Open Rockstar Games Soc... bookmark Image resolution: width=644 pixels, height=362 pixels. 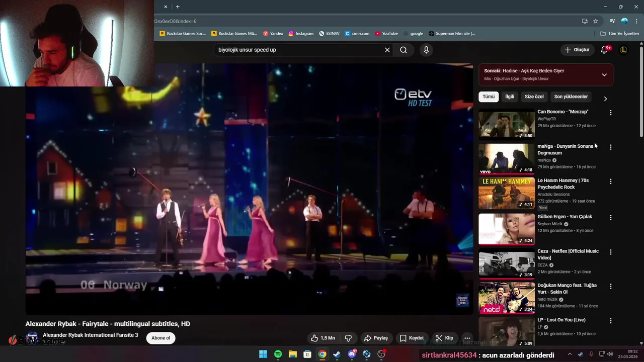coord(183,34)
